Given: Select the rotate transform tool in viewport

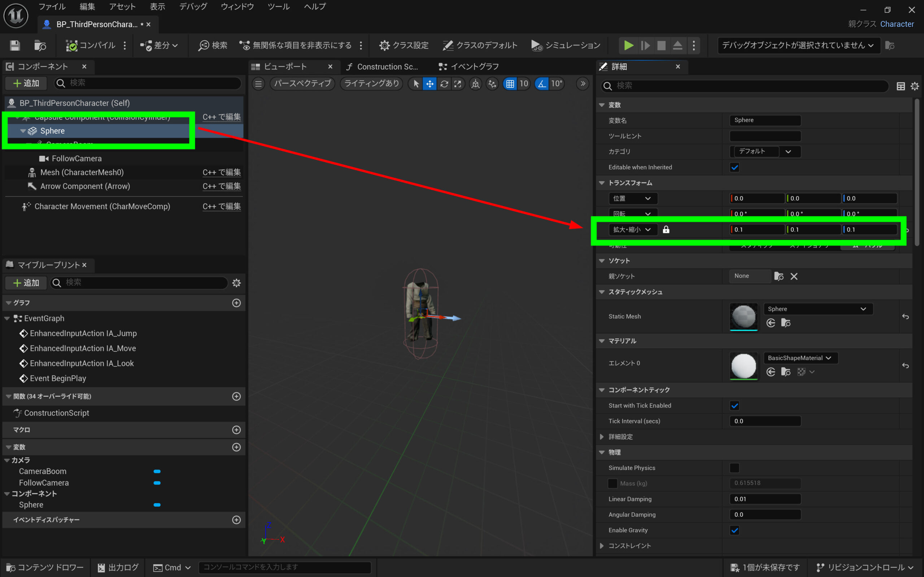Looking at the screenshot, I should 444,84.
